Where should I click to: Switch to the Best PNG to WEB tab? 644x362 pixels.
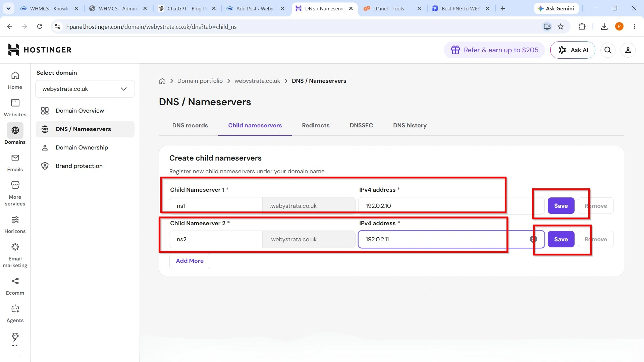click(x=461, y=8)
